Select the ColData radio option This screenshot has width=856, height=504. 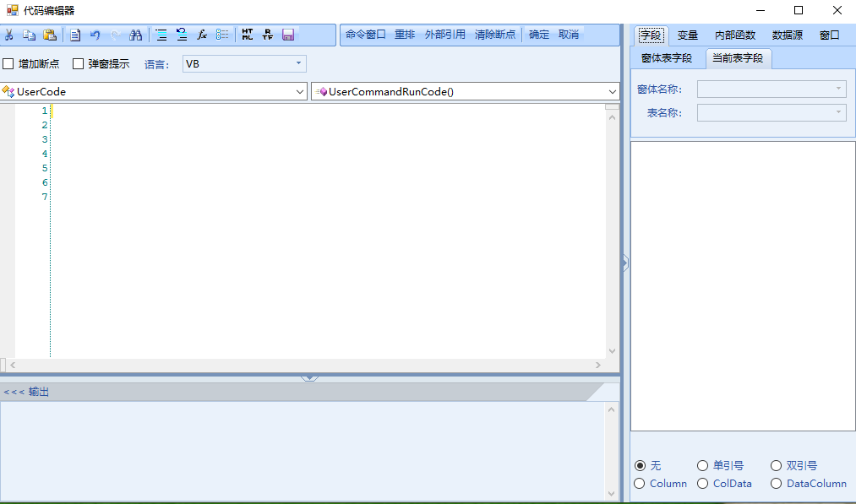coord(702,483)
